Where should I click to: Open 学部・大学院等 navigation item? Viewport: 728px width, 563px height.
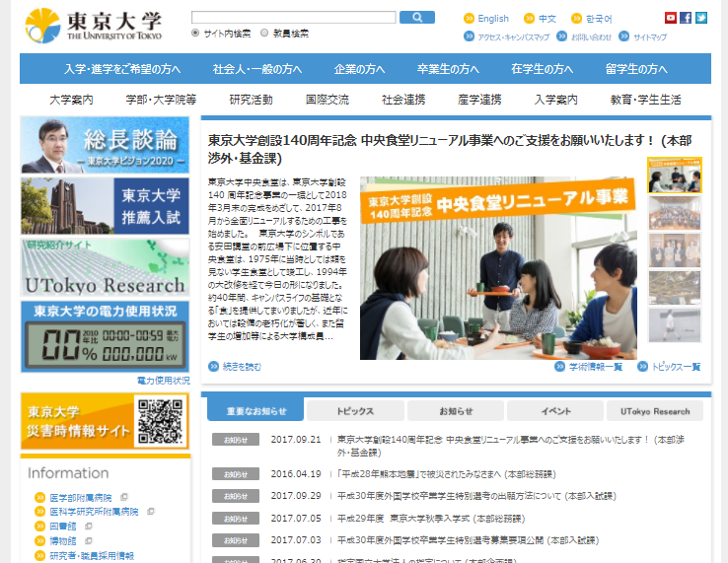click(161, 100)
